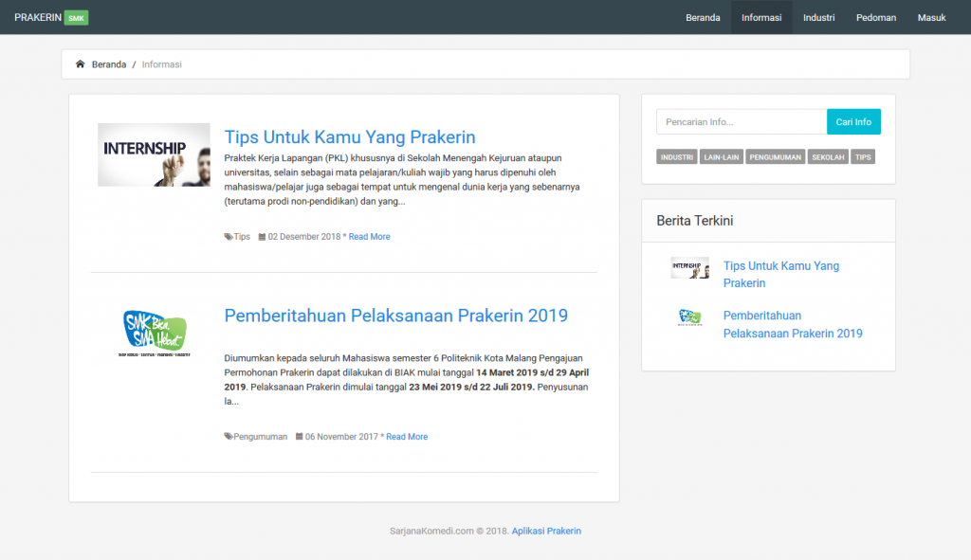Viewport: 971px width, 560px height.
Task: Read More on Tips Untuk Kamu Yang Prakerin
Action: tap(369, 236)
